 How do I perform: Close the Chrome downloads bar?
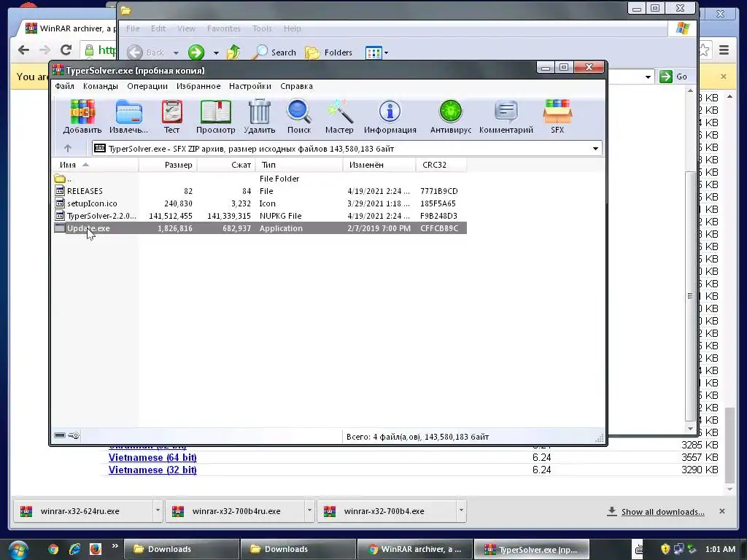point(722,511)
